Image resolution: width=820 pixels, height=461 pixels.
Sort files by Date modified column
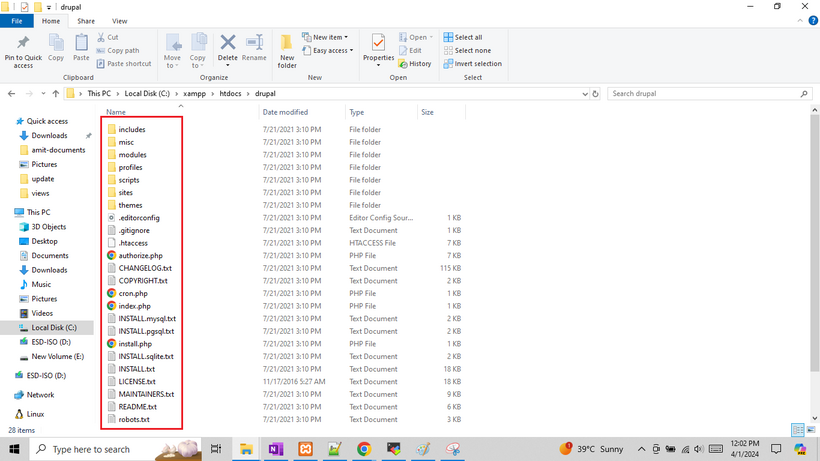click(285, 112)
